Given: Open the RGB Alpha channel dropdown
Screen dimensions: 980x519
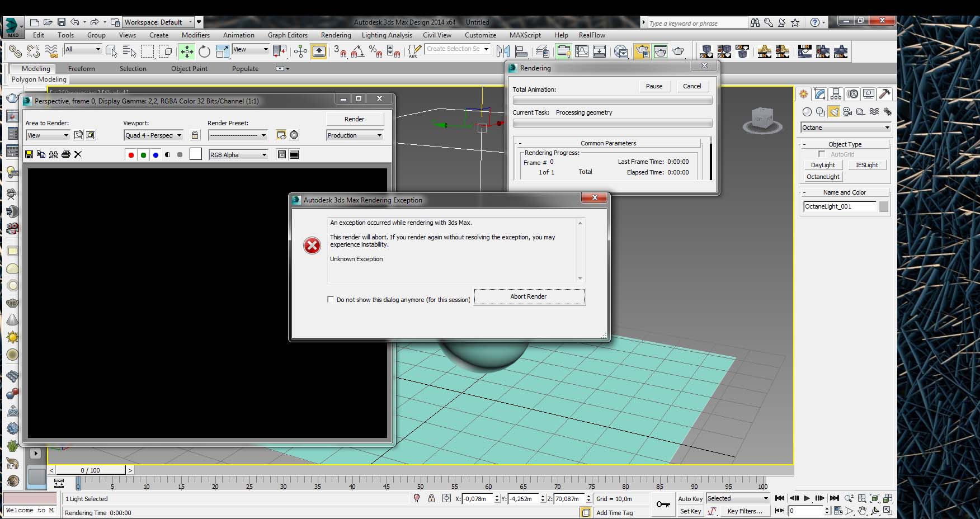Looking at the screenshot, I should tap(238, 155).
